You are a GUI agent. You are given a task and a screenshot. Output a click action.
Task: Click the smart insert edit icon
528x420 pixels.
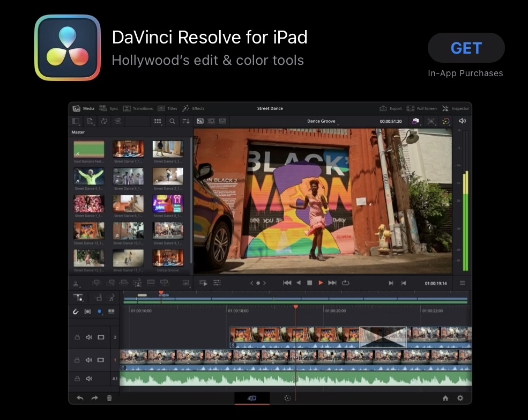click(96, 283)
